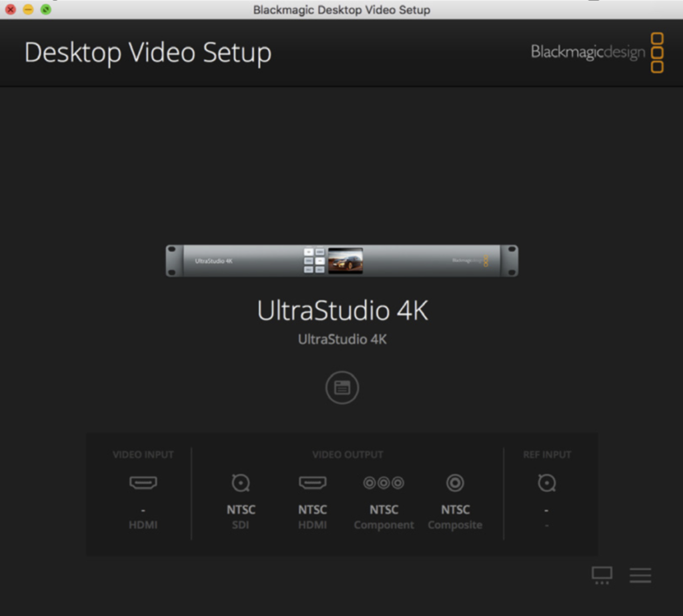
Task: Open UltraStudio 4K settings circular icon
Action: coord(342,387)
